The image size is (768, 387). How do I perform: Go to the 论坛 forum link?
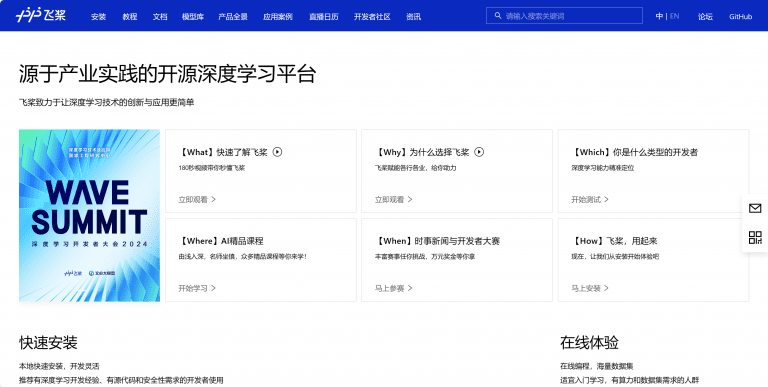pos(705,17)
